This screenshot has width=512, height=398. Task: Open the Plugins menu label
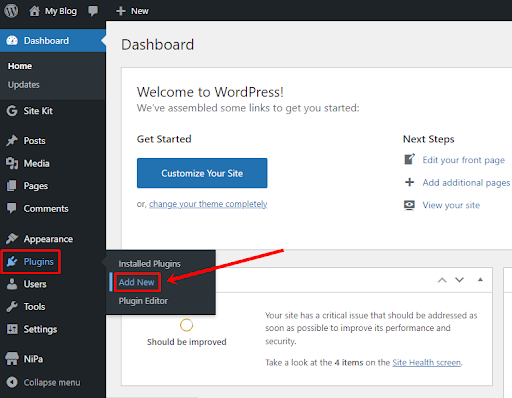point(38,262)
